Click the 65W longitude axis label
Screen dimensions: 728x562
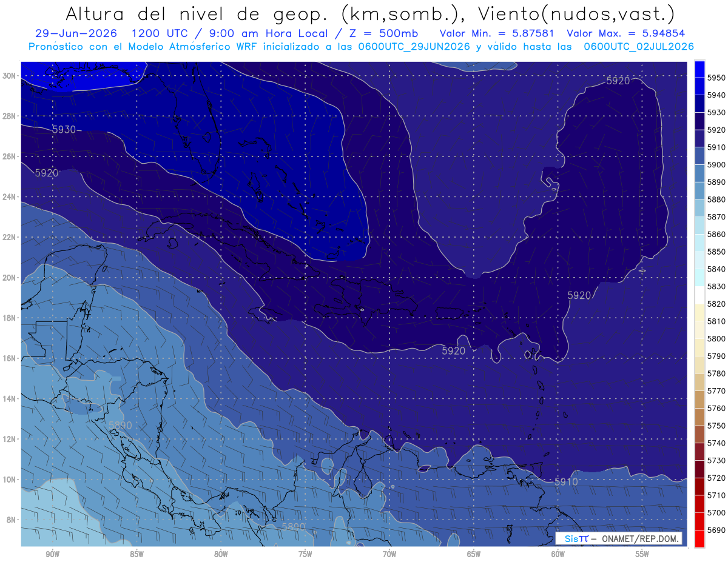click(474, 555)
